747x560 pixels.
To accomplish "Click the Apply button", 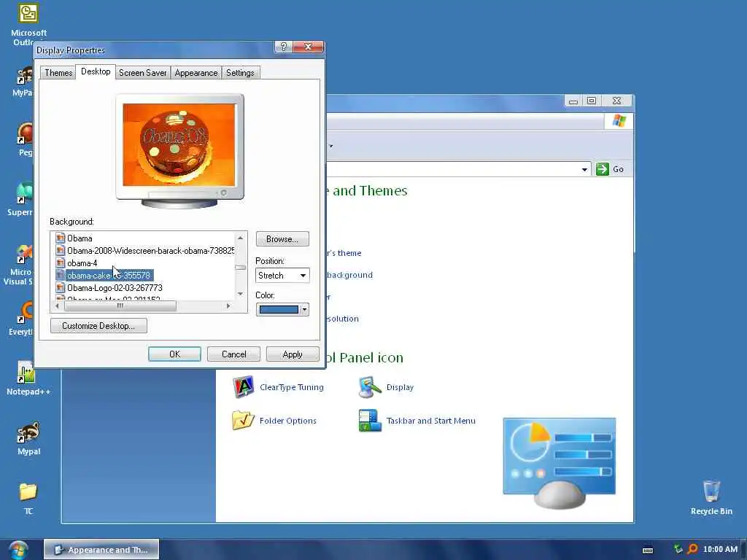I will [x=293, y=354].
